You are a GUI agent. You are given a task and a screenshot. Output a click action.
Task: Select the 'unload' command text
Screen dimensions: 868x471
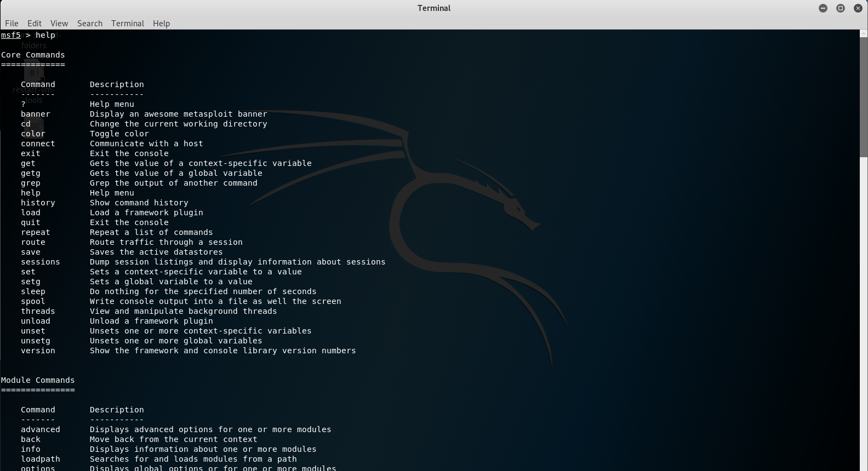(x=36, y=321)
